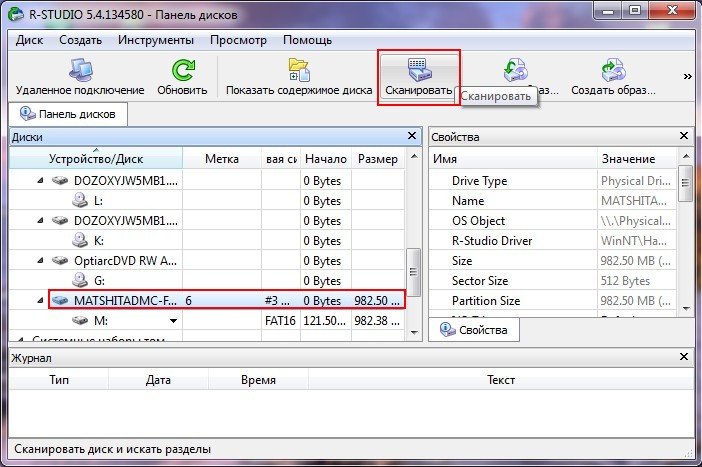The width and height of the screenshot is (702, 467).
Task: Click the Время column header in log
Action: pyautogui.click(x=258, y=380)
